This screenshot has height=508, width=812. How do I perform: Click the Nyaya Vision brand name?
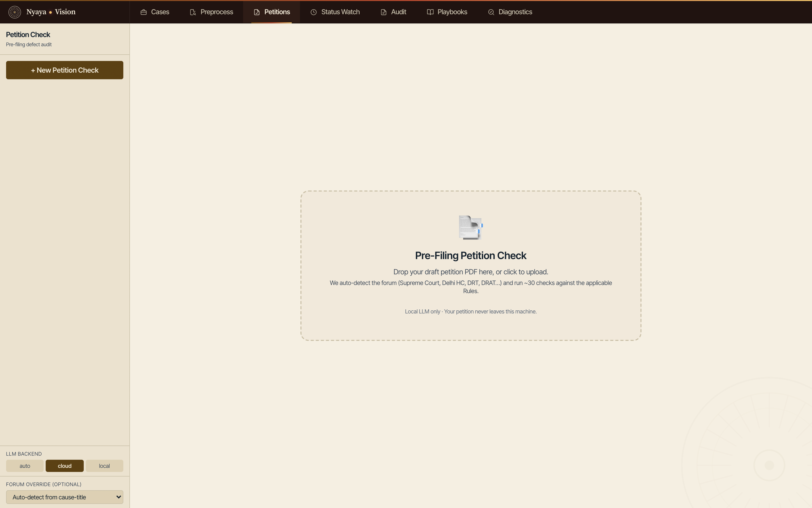[x=51, y=12]
